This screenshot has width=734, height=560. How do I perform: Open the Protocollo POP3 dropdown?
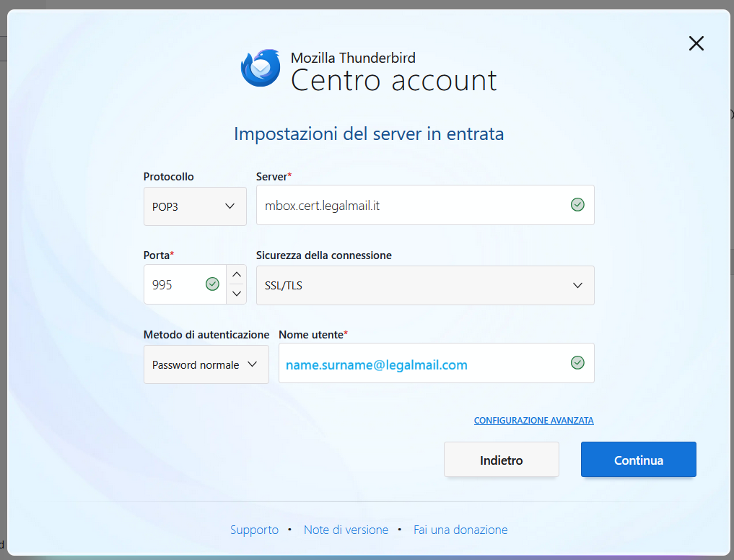coord(195,206)
